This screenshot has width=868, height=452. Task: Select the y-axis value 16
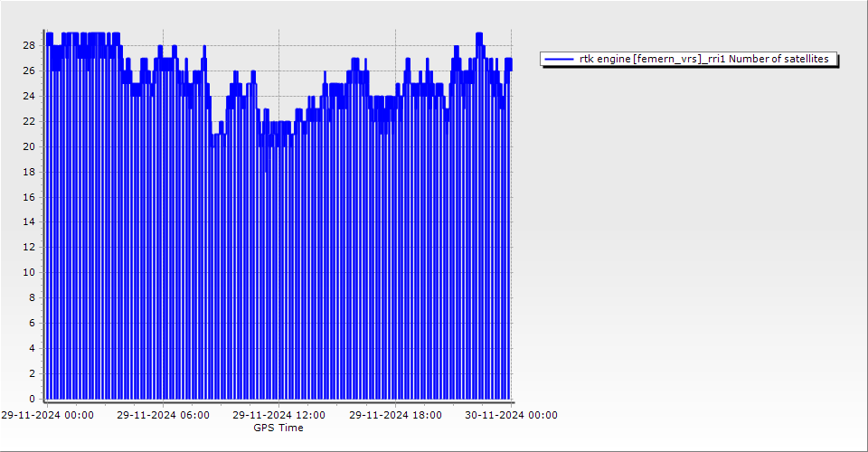coord(29,197)
